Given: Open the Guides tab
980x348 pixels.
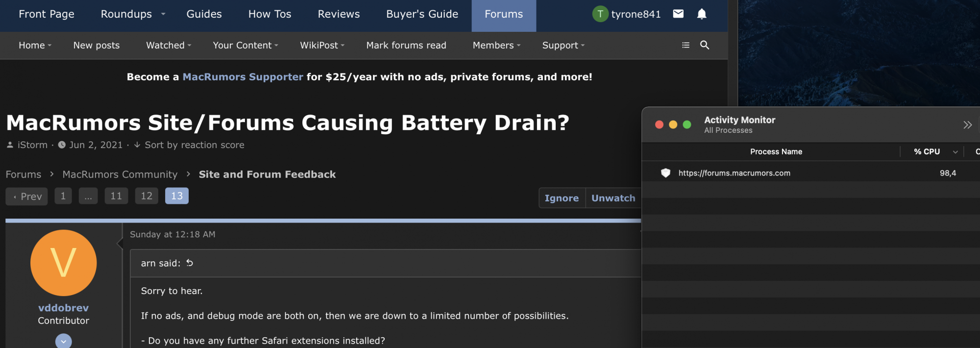Looking at the screenshot, I should click(x=204, y=14).
